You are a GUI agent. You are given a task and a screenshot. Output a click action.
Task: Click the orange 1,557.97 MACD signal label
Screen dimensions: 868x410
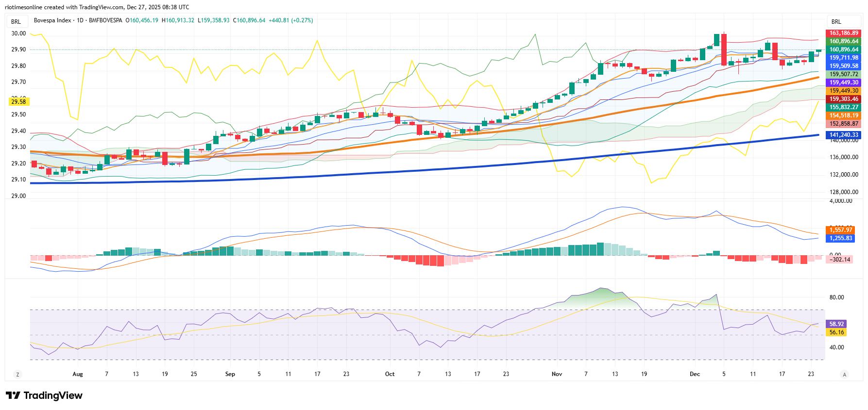coord(840,230)
